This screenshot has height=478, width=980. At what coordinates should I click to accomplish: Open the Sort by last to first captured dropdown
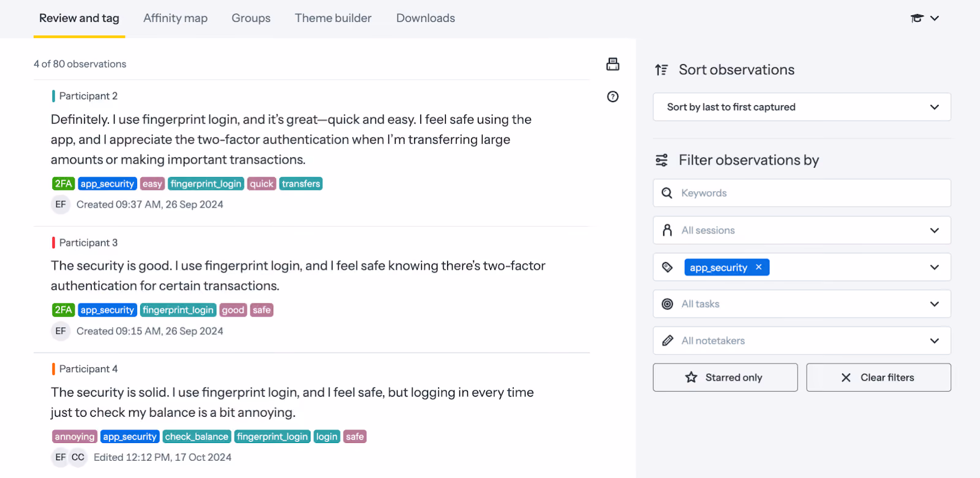coord(802,107)
